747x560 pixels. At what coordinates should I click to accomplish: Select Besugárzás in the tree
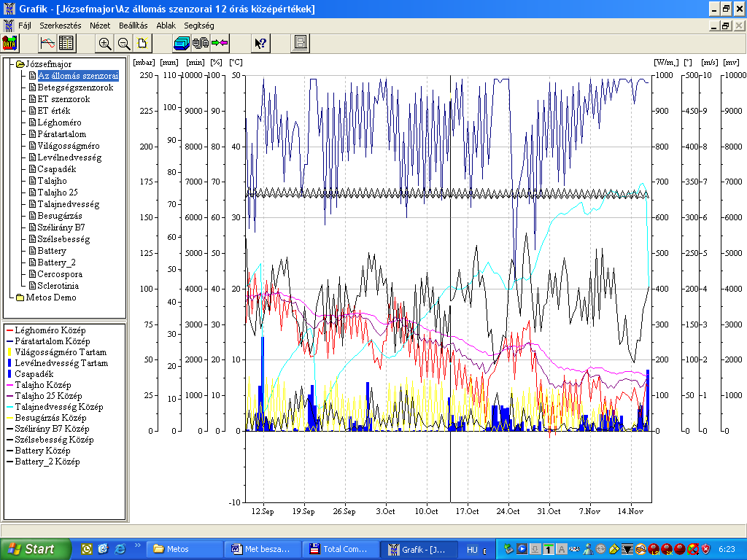click(60, 216)
